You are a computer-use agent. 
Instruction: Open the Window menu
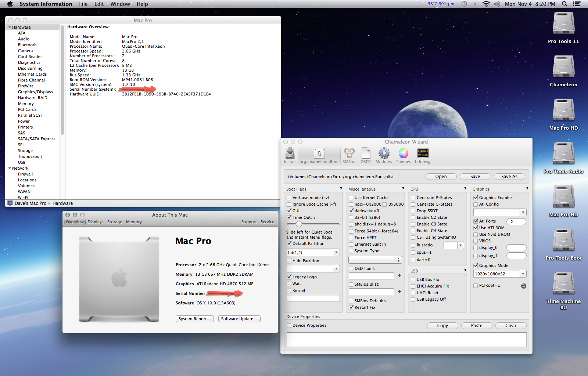click(120, 4)
